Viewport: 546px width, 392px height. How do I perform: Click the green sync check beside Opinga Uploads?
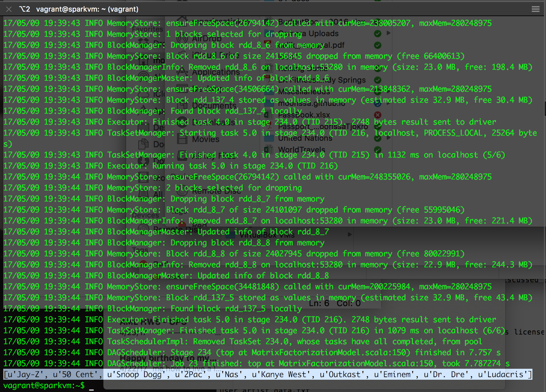click(x=378, y=33)
